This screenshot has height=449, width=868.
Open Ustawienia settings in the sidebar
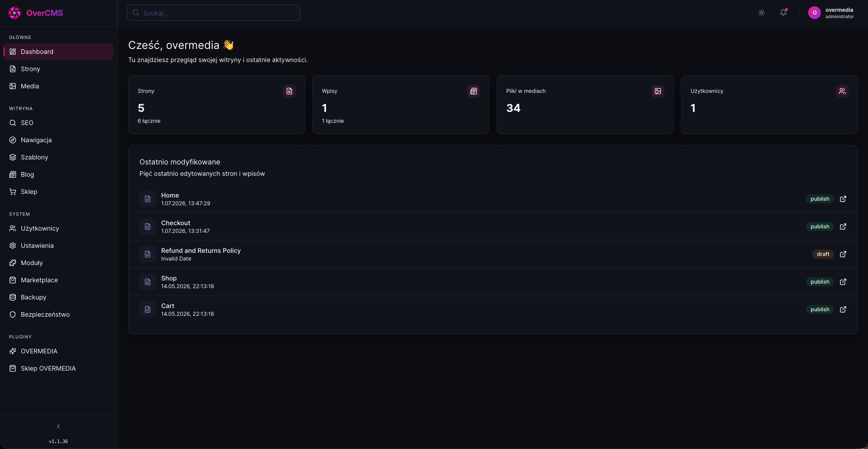(x=58, y=246)
